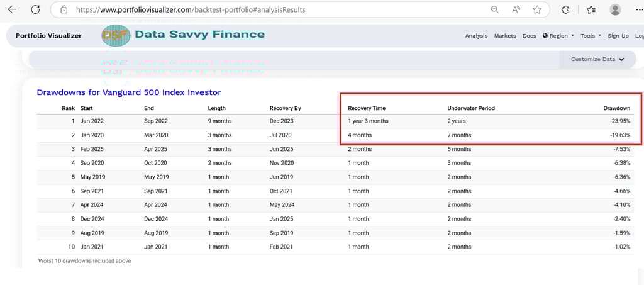The width and height of the screenshot is (644, 285).
Task: Select the Jun 2025 recovery cell
Action: 281,149
